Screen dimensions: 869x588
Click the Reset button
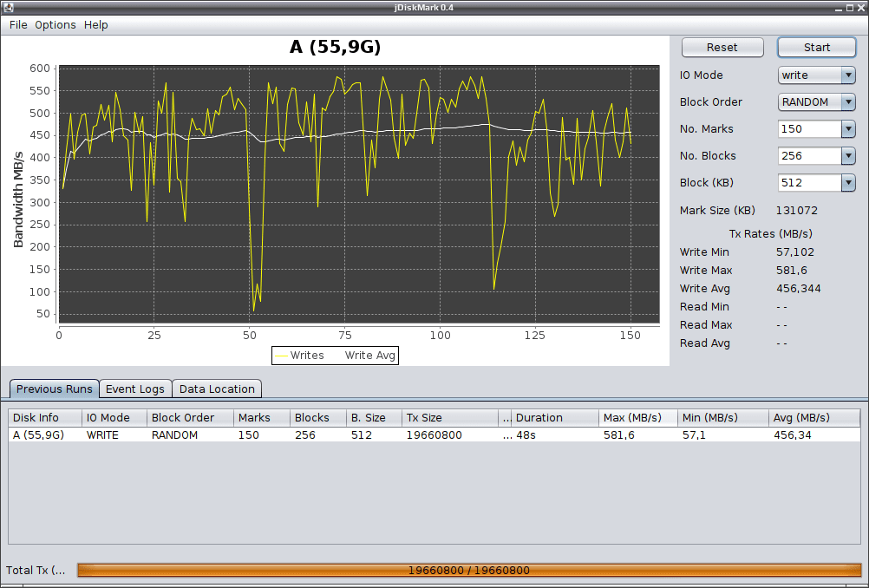(722, 47)
